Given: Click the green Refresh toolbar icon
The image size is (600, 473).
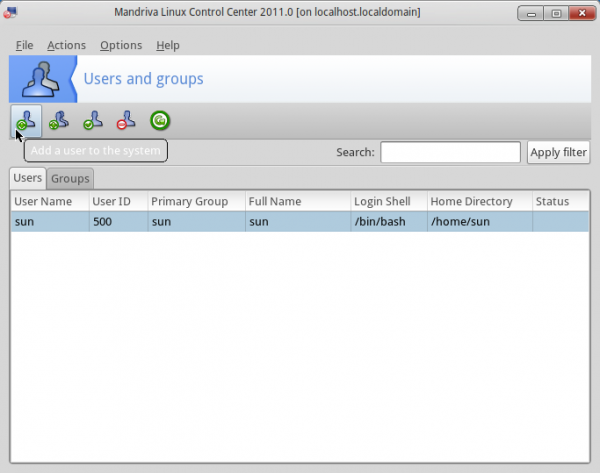Looking at the screenshot, I should tap(160, 121).
